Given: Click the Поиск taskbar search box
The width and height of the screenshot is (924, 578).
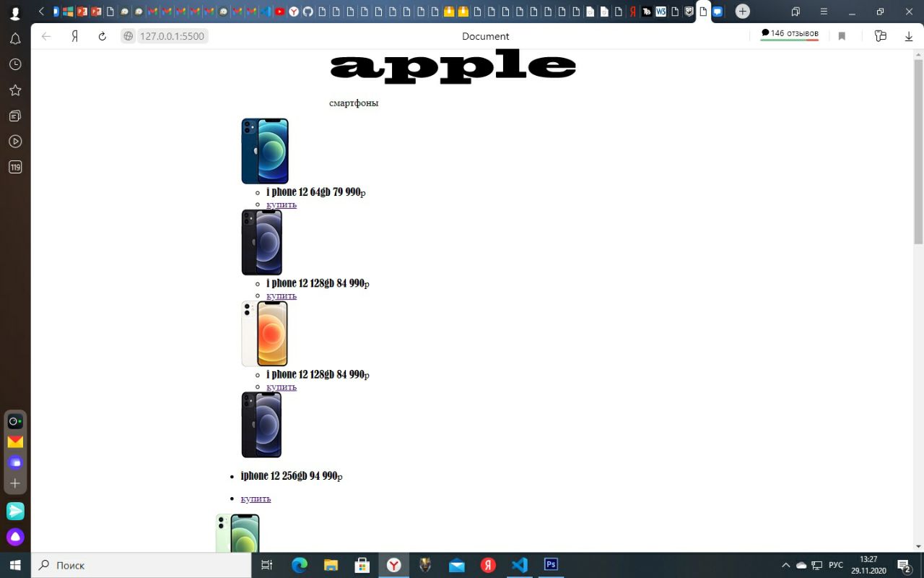Looking at the screenshot, I should pyautogui.click(x=141, y=565).
